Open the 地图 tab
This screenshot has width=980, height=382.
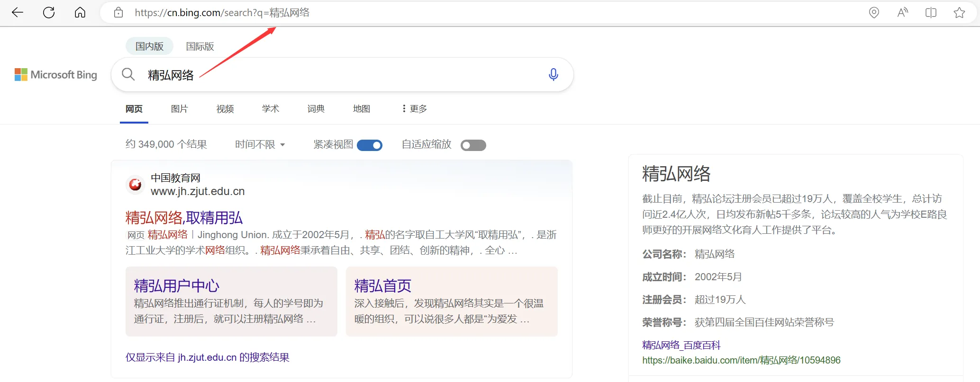pyautogui.click(x=362, y=109)
